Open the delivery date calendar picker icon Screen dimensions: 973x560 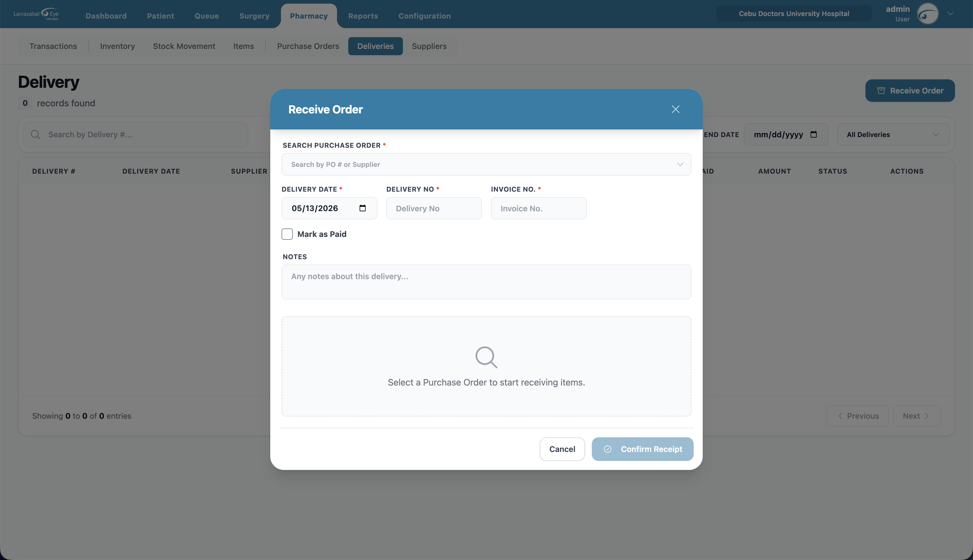click(362, 208)
